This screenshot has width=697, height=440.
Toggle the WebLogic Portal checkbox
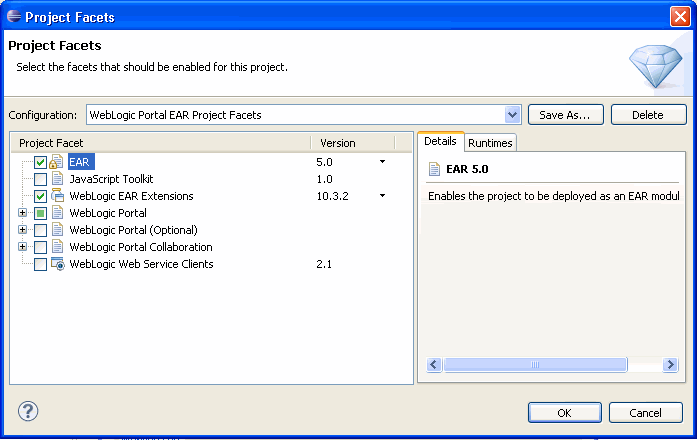40,213
